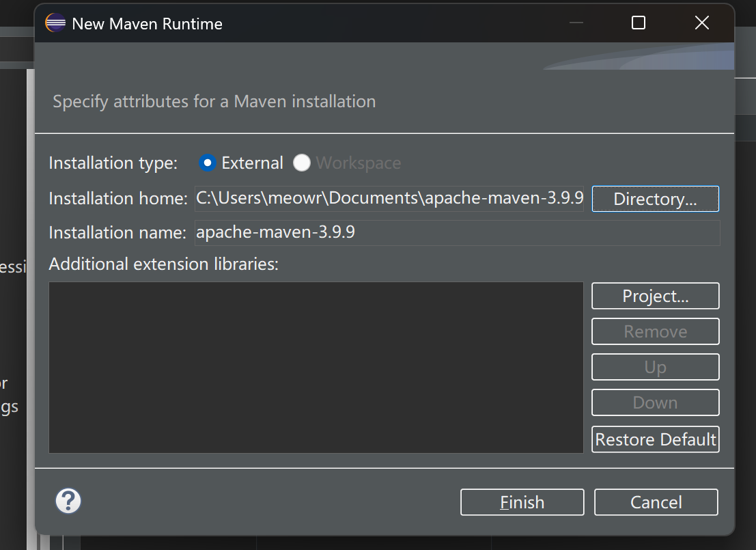
Task: Click the Installation name text field
Action: 457,232
